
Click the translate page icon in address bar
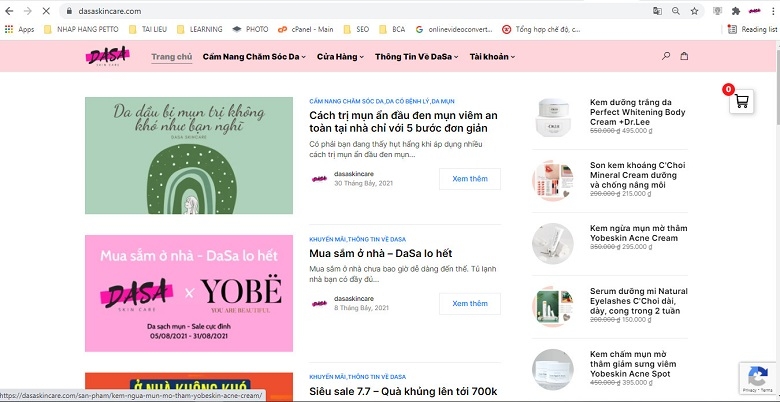point(658,11)
